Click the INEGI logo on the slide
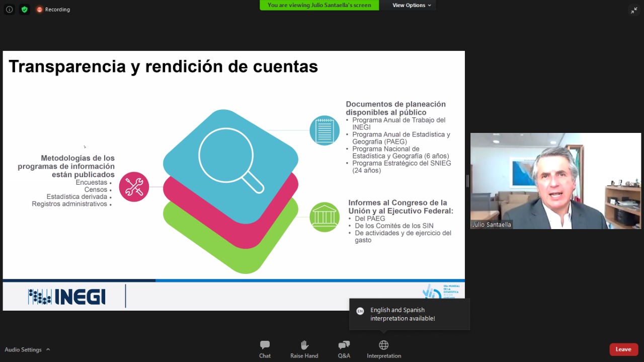The height and width of the screenshot is (362, 644). (67, 297)
